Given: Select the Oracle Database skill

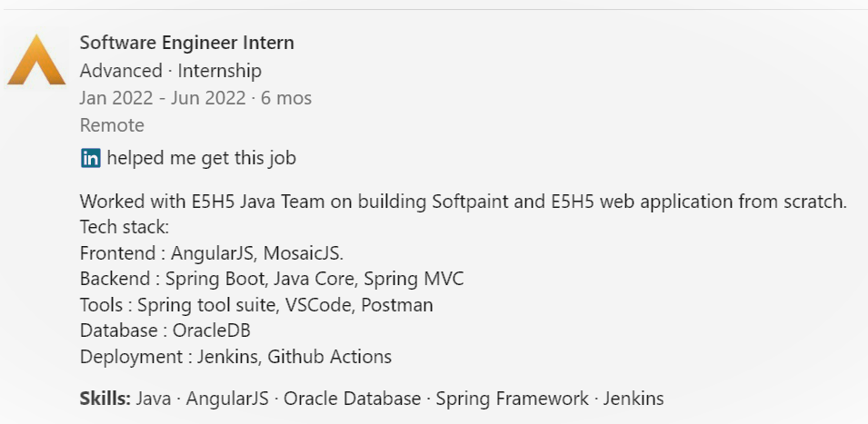Looking at the screenshot, I should click(x=352, y=398).
